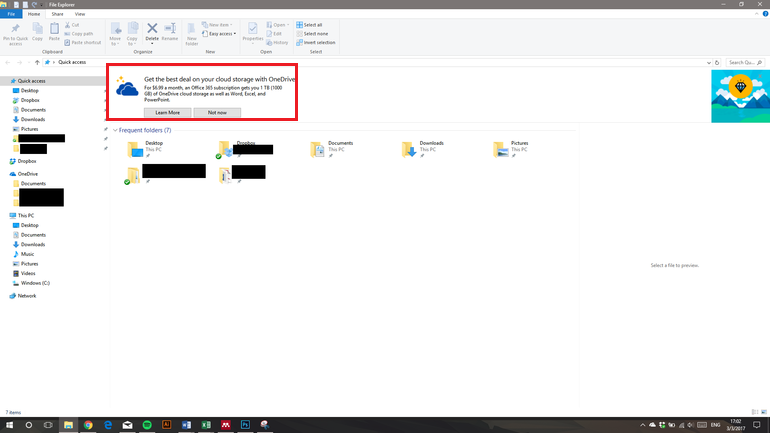Click the Quick access address bar path

click(x=72, y=62)
